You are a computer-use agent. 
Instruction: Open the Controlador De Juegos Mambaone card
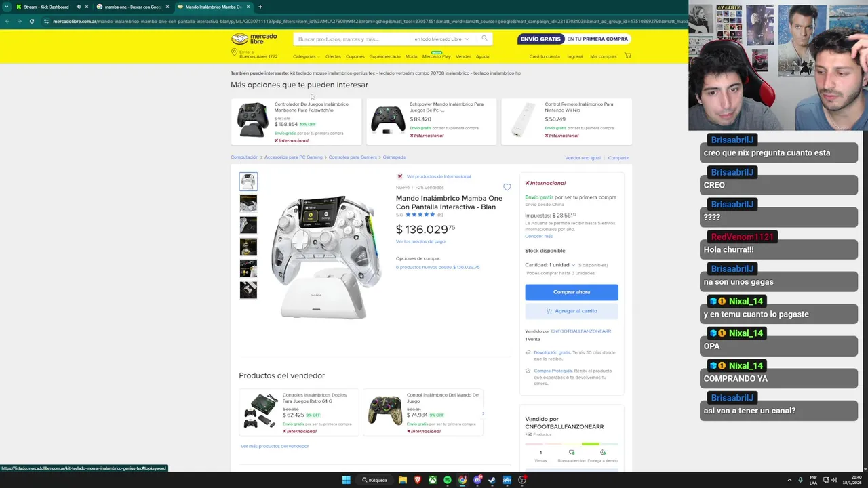coord(296,122)
